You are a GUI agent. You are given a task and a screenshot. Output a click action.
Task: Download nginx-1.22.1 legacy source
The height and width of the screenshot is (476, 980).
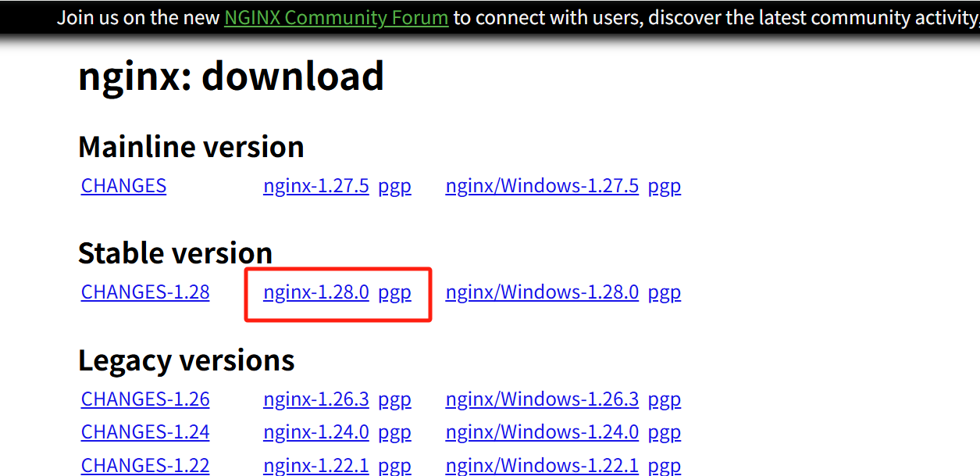316,466
